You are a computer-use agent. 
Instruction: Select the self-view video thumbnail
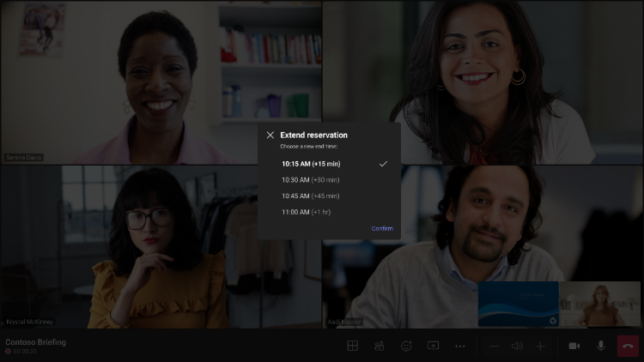[599, 305]
